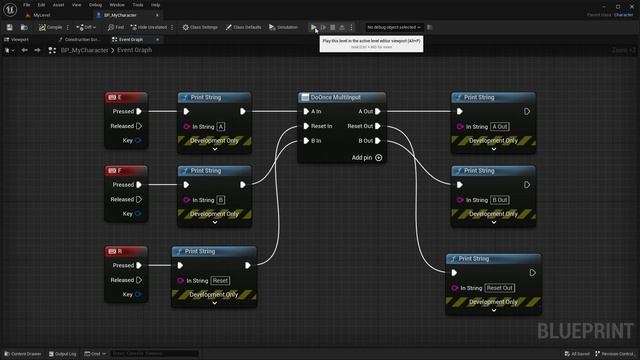Open the Help menu

[x=156, y=5]
